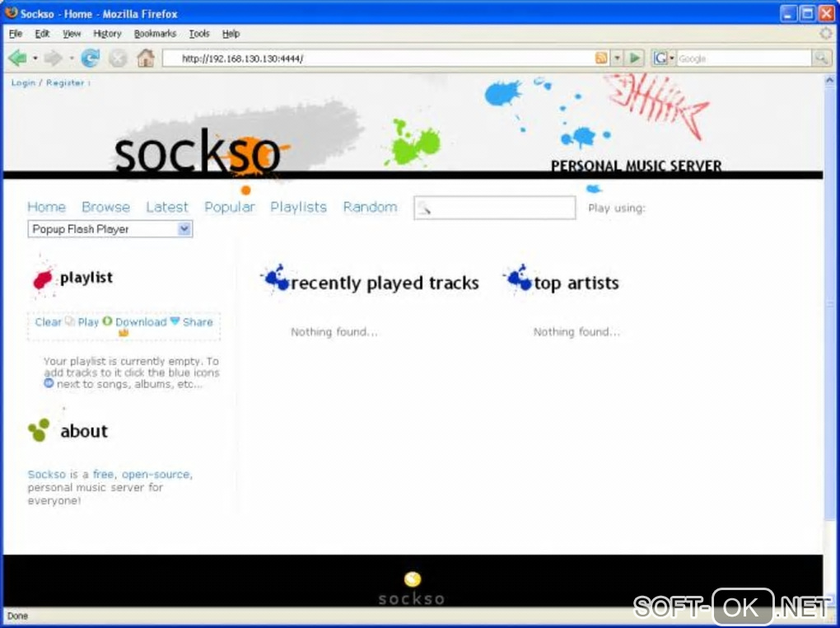Go to the browser Home icon
Viewport: 840px width, 628px height.
pos(146,58)
